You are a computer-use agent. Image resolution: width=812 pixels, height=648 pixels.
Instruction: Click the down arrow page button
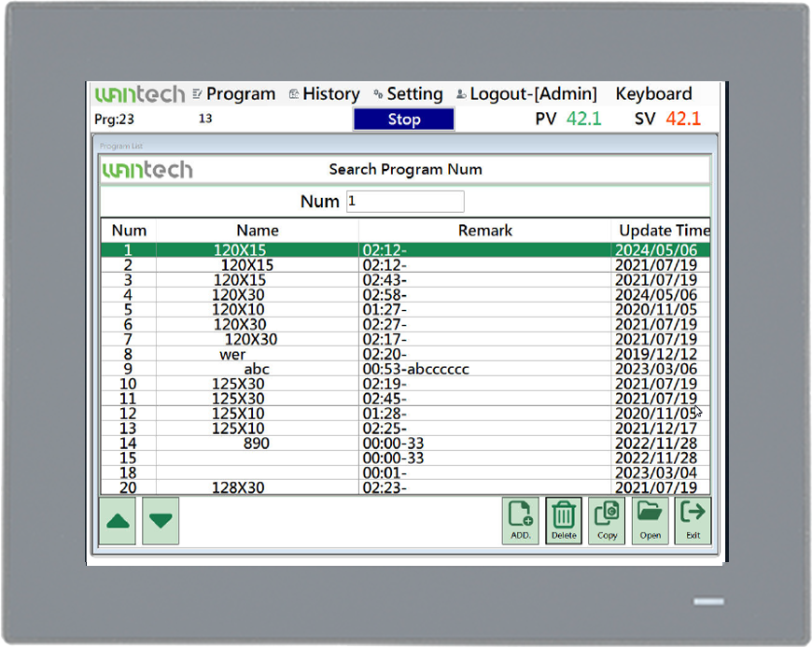tap(161, 521)
